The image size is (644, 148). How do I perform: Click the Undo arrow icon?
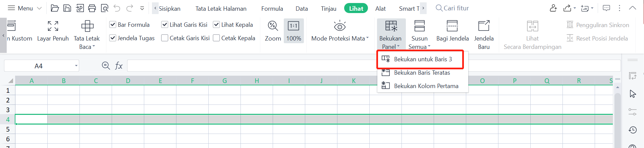[117, 8]
